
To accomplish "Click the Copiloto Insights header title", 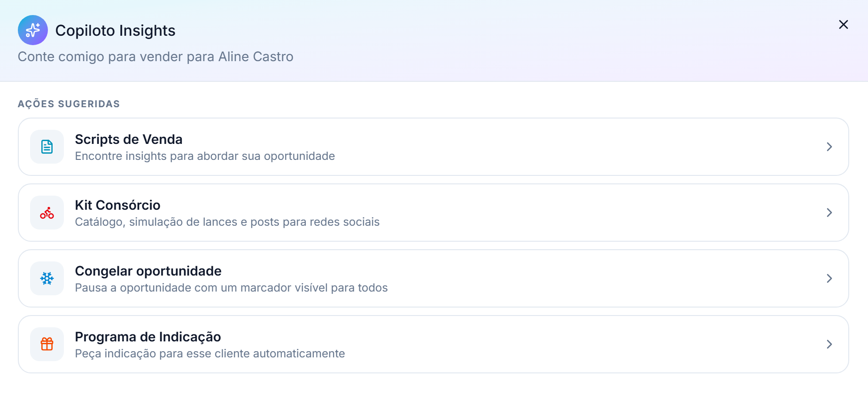I will click(x=116, y=31).
